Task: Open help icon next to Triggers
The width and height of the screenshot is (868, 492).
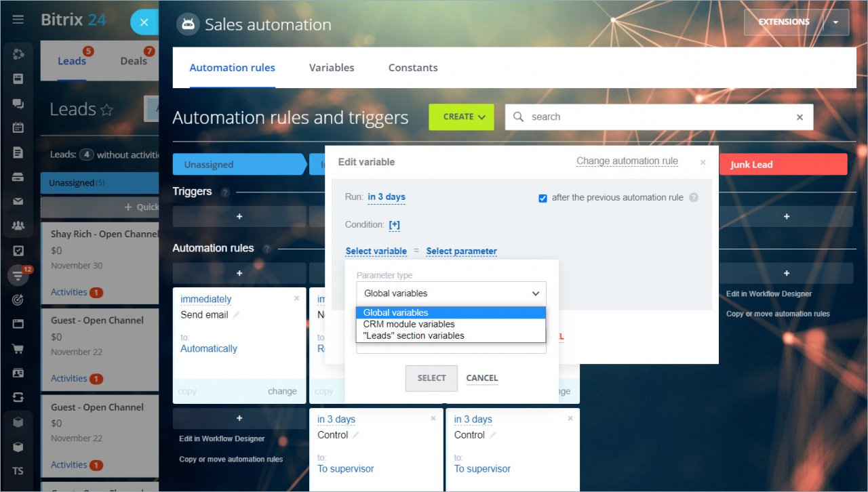Action: 225,192
